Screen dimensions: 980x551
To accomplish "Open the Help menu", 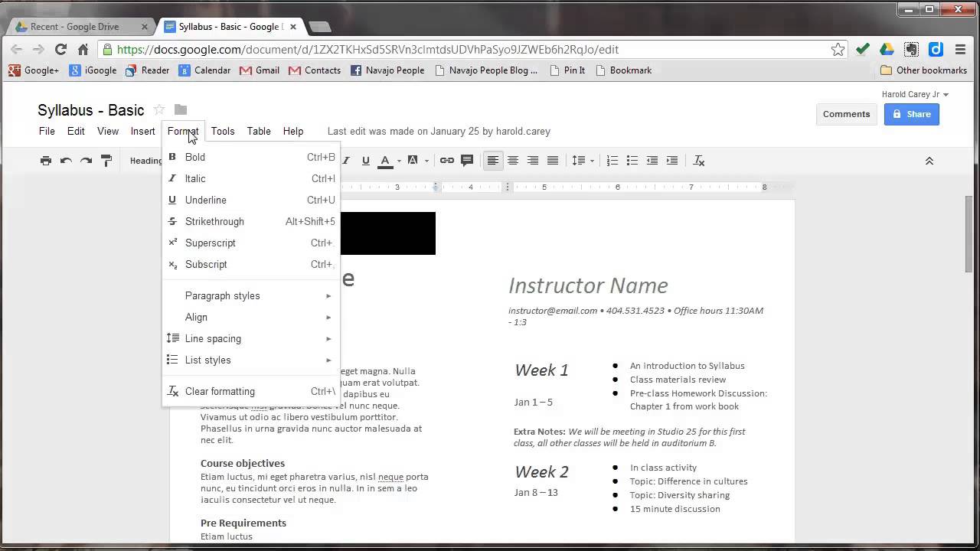I will (x=293, y=131).
